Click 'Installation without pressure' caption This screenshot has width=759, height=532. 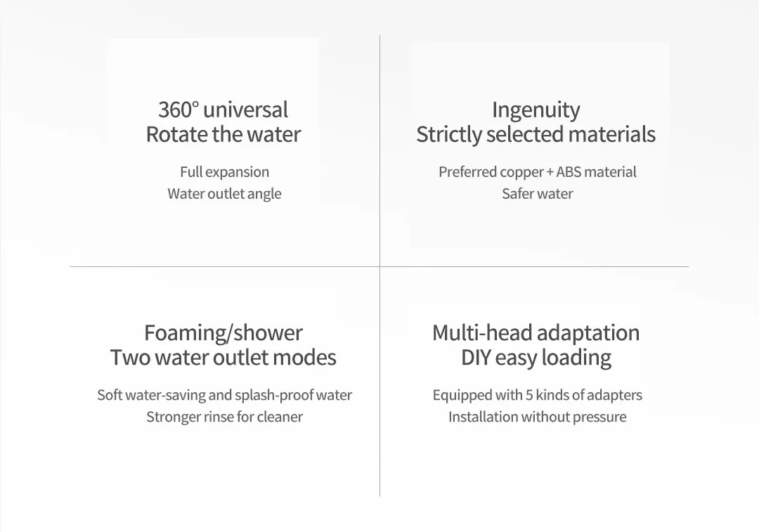pos(538,417)
